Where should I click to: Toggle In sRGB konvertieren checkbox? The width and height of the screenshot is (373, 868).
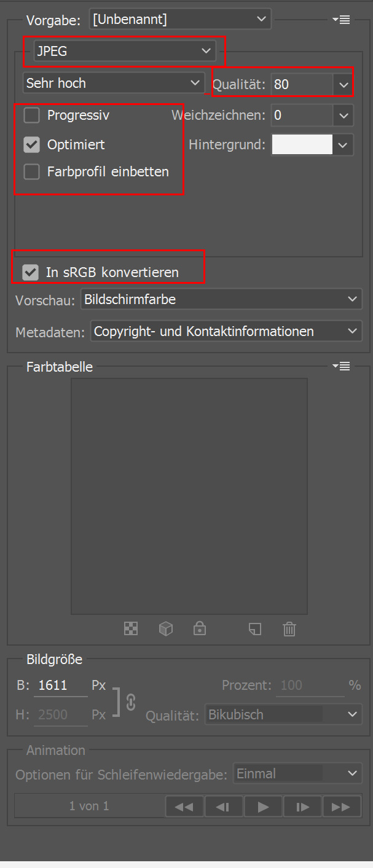tap(30, 272)
